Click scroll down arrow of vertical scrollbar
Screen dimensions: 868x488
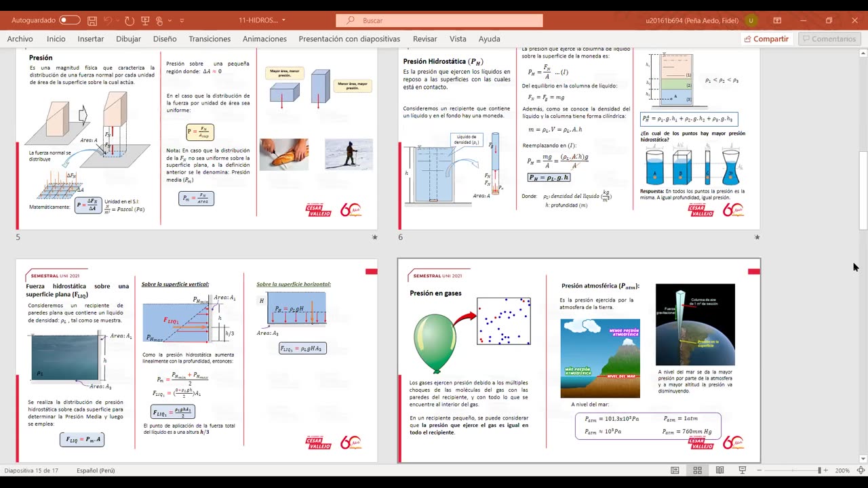pos(863,459)
